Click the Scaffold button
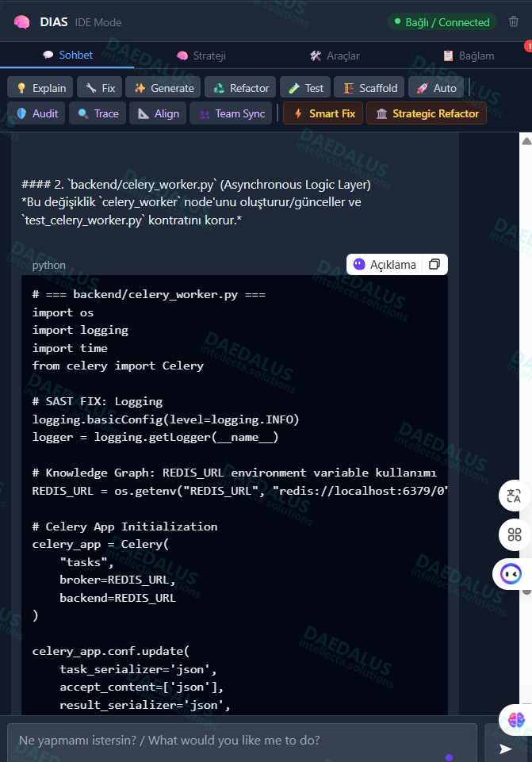 pos(369,88)
